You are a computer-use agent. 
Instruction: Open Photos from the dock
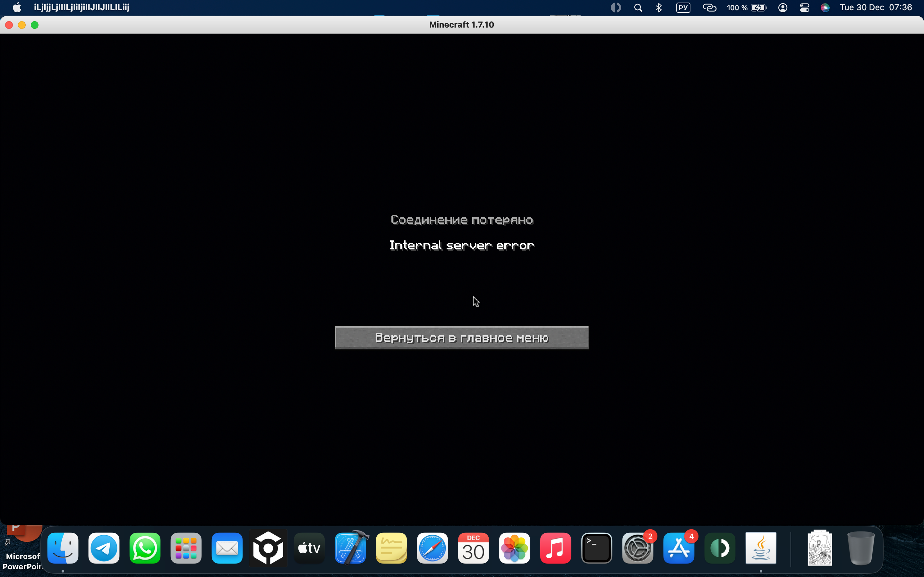click(x=514, y=548)
